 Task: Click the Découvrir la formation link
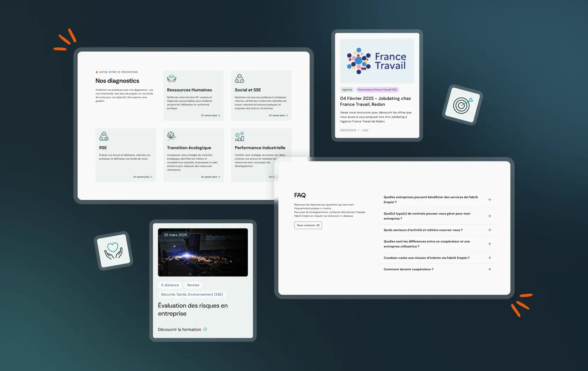[183, 329]
